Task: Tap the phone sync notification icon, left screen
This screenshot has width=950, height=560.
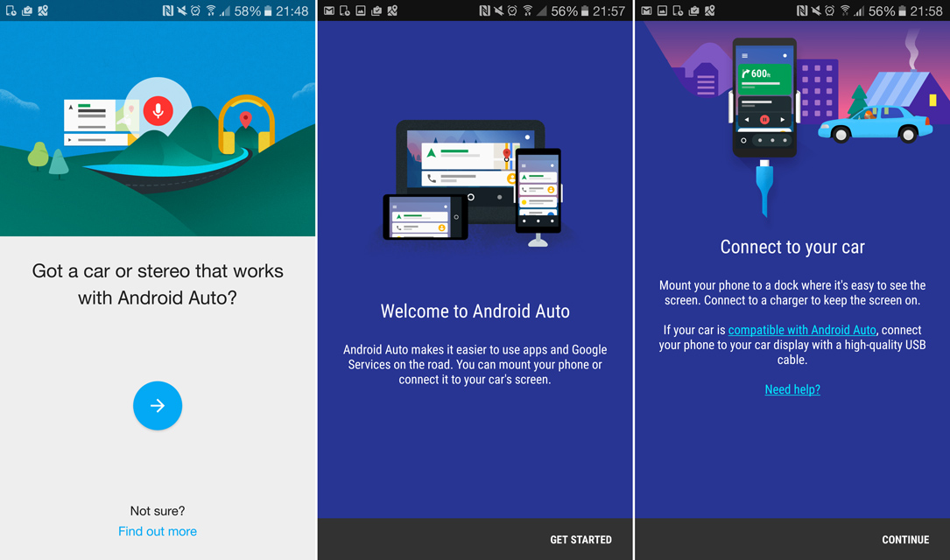Action: [x=11, y=10]
